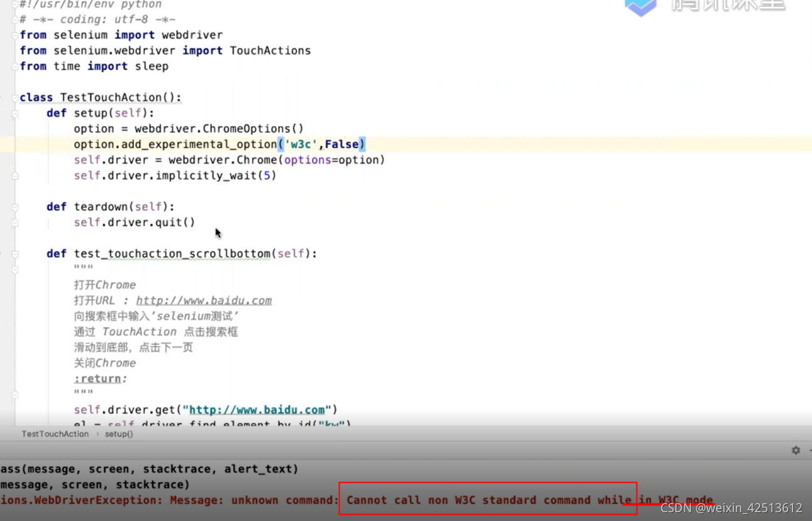Screen dimensions: 812x521
Task: Click the from time import sleep line
Action: coord(93,66)
